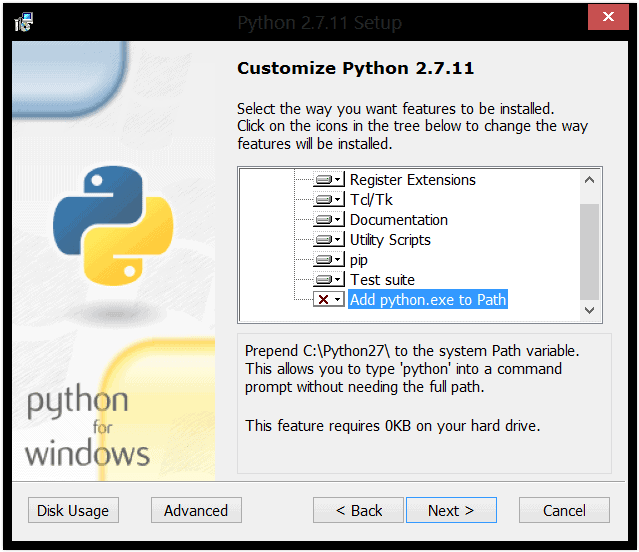Image resolution: width=639 pixels, height=552 pixels.
Task: Click the installer icon in title bar
Action: [24, 22]
